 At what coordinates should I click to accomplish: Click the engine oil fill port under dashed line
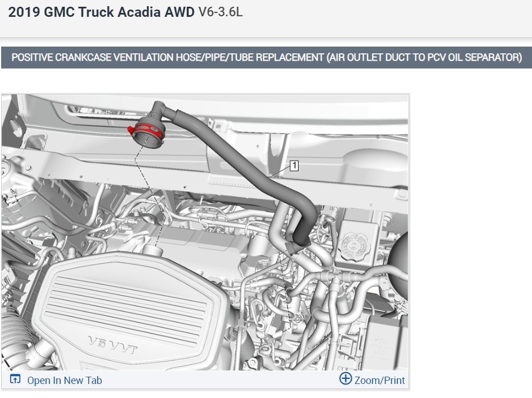[x=152, y=251]
